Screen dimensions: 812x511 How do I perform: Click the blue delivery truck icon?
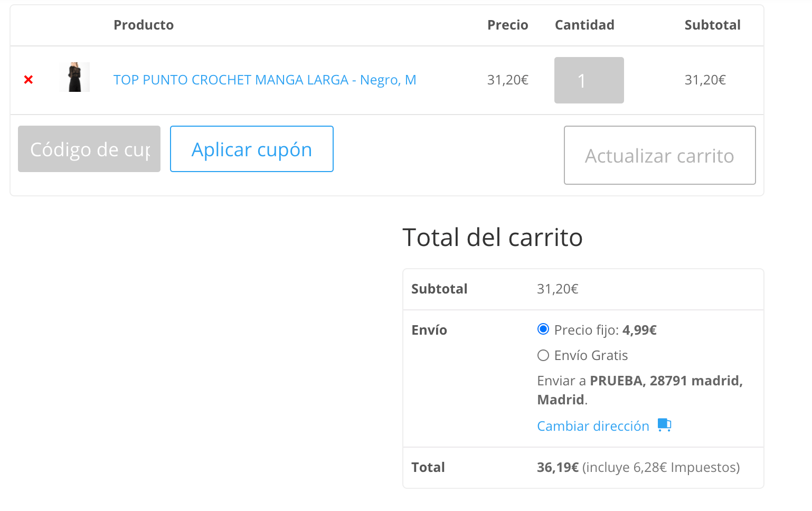664,425
